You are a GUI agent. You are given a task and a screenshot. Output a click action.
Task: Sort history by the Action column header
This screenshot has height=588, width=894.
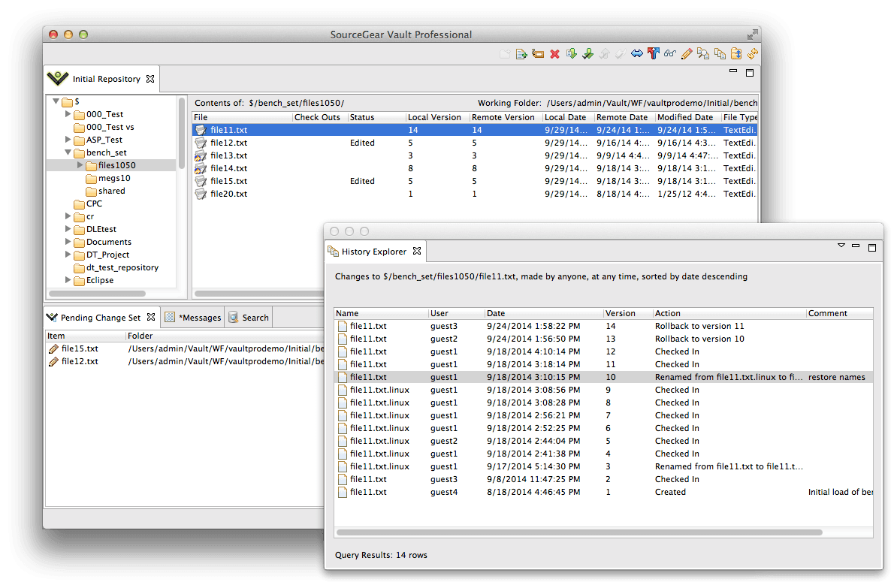[x=729, y=313]
